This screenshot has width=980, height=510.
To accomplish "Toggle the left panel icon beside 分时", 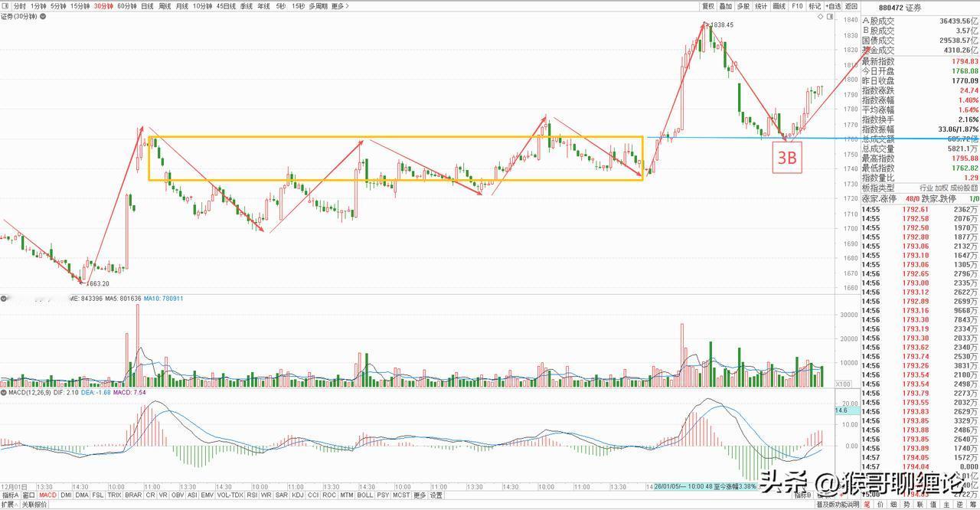I will pos(5,6).
